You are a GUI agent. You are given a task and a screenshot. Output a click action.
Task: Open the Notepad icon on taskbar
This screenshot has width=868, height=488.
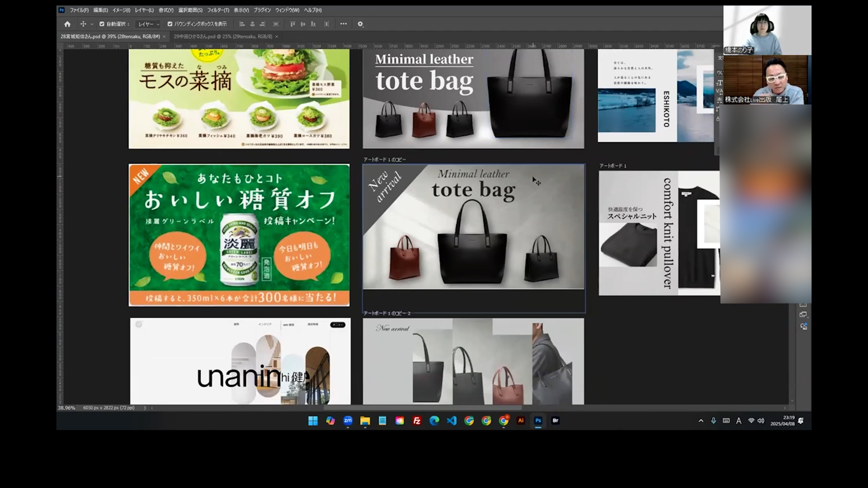pos(382,421)
